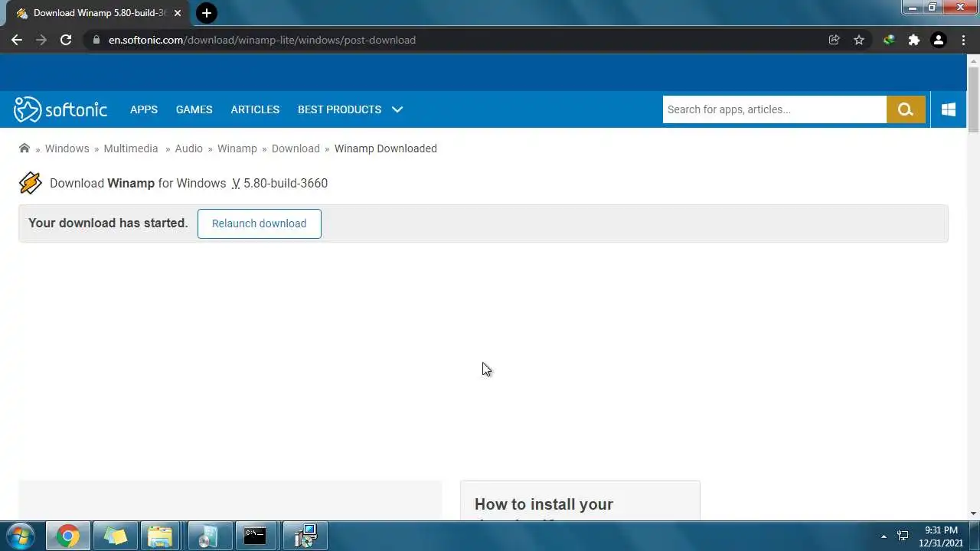Click the page vertical scrollbar thumb
The height and width of the screenshot is (551, 980).
pos(973,99)
